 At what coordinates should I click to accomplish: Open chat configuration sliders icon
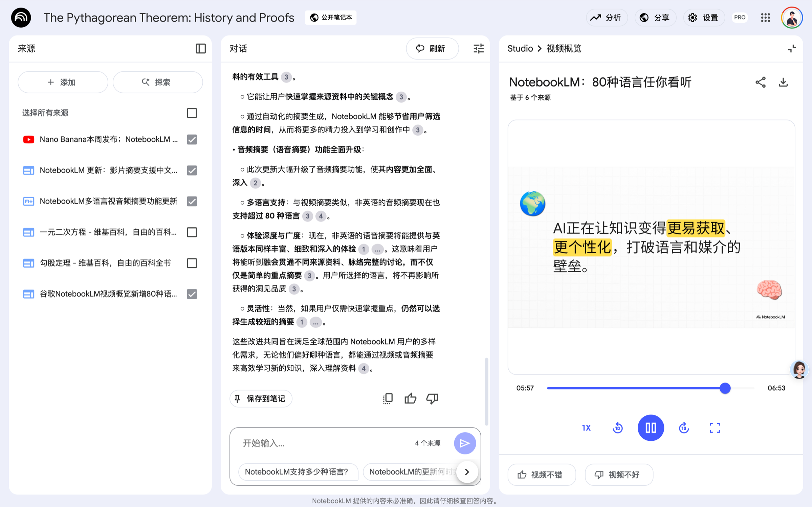[x=478, y=48]
